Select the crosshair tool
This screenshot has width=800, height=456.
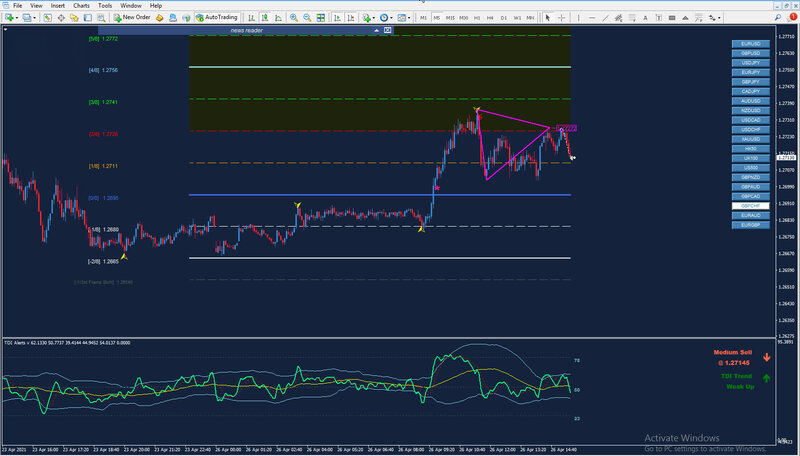[561, 18]
